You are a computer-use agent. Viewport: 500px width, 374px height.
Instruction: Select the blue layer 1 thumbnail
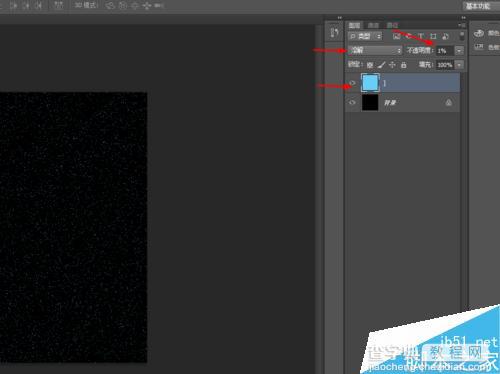tap(370, 83)
